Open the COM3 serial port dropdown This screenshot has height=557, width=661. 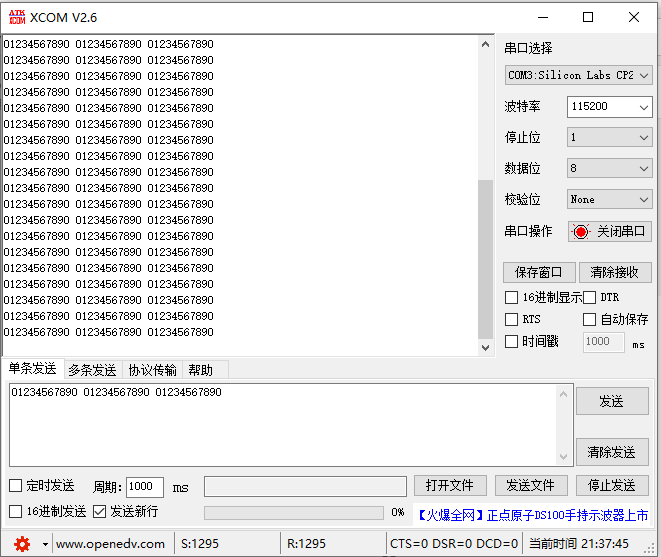click(578, 75)
